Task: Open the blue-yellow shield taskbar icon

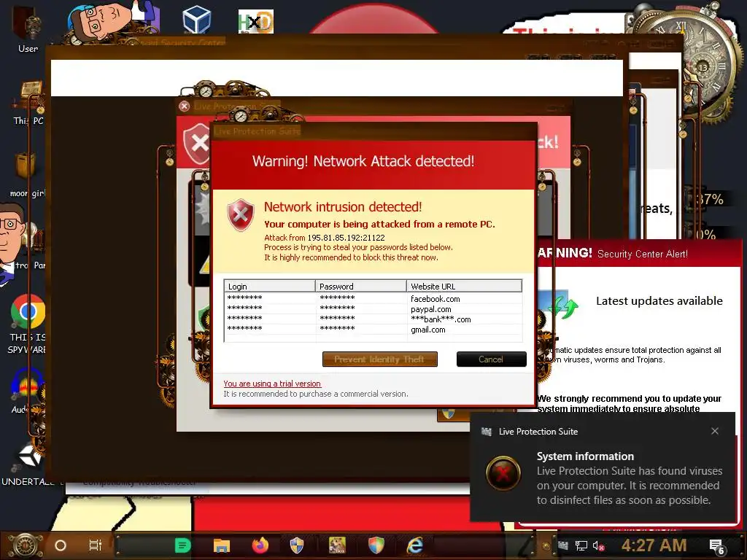Action: pyautogui.click(x=297, y=545)
